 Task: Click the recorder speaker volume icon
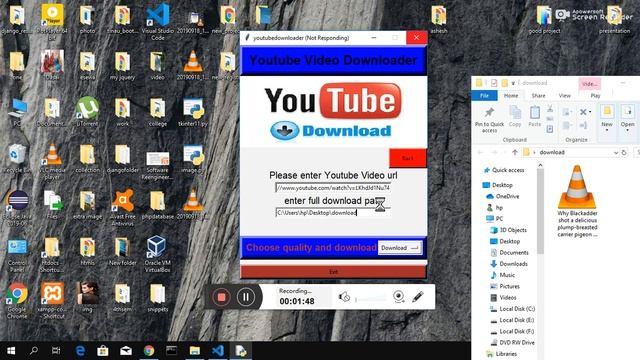click(x=344, y=297)
